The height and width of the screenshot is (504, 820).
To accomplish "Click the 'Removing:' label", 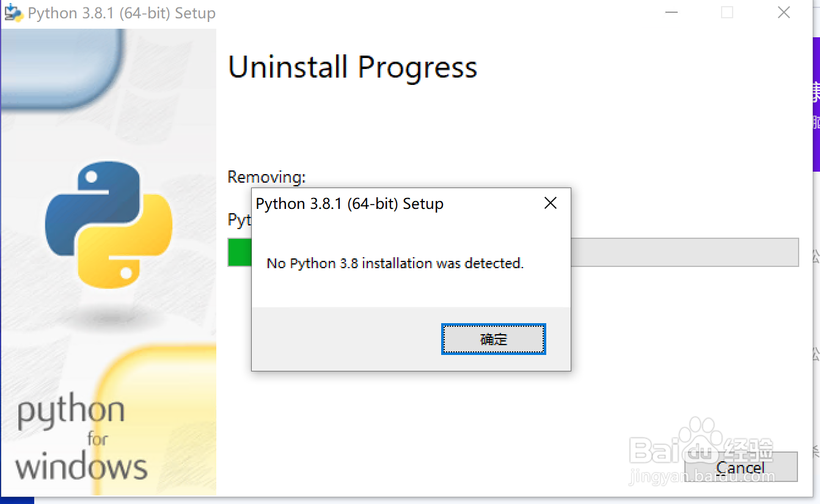I will coord(266,177).
